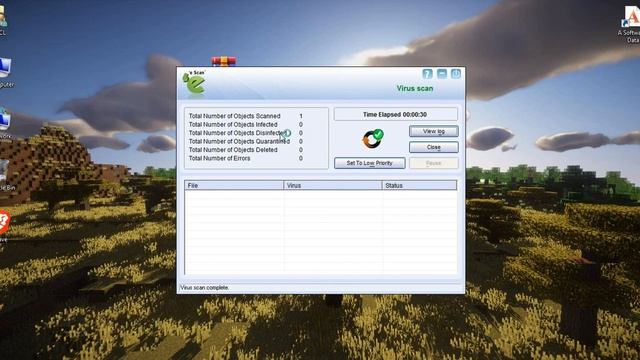Click the objects scanned count '1'
The image size is (640, 360).
(301, 116)
